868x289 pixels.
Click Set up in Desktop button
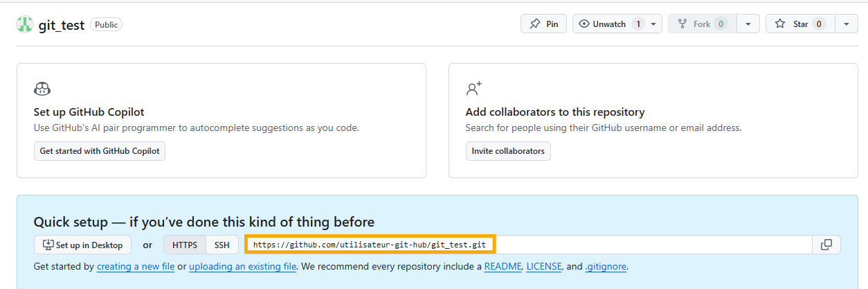[82, 245]
